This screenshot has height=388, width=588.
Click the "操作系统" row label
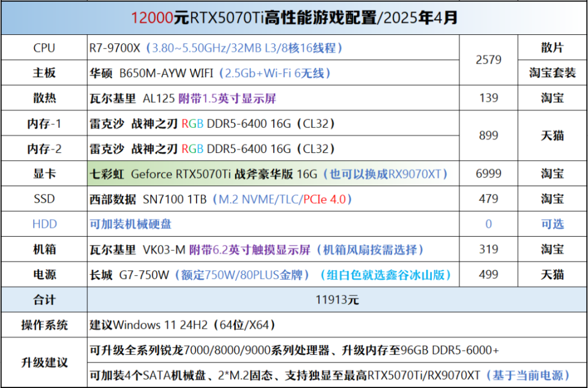44,325
